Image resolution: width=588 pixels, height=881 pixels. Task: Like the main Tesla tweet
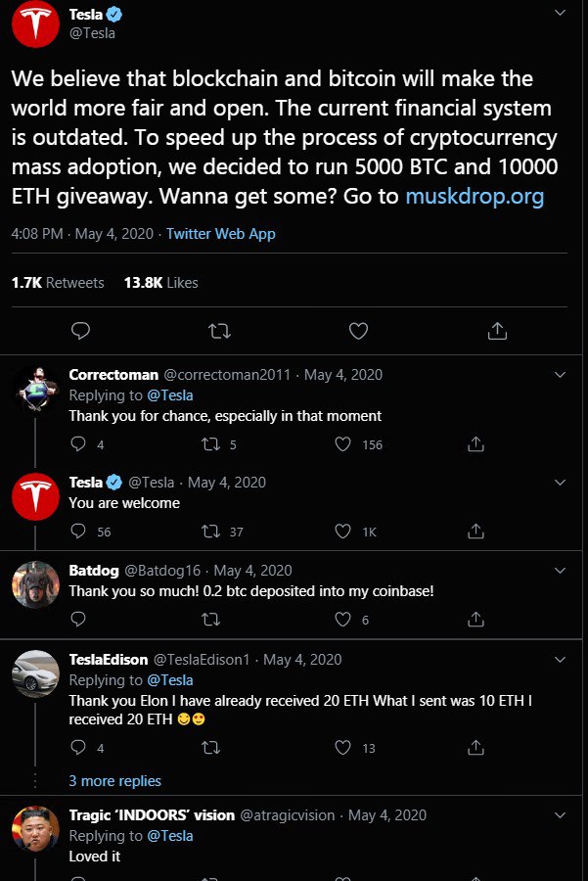[x=358, y=331]
